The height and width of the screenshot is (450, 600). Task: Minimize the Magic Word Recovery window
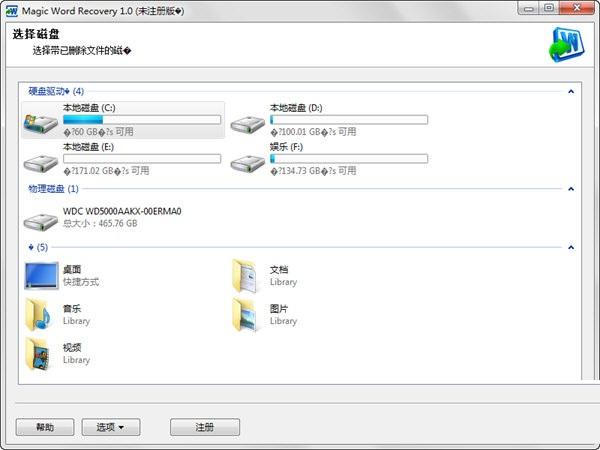pyautogui.click(x=529, y=8)
